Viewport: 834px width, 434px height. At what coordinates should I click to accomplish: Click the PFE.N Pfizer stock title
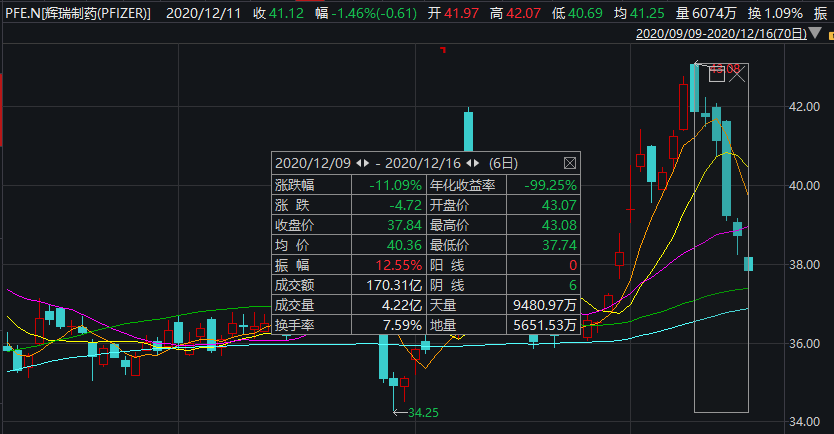pos(78,14)
